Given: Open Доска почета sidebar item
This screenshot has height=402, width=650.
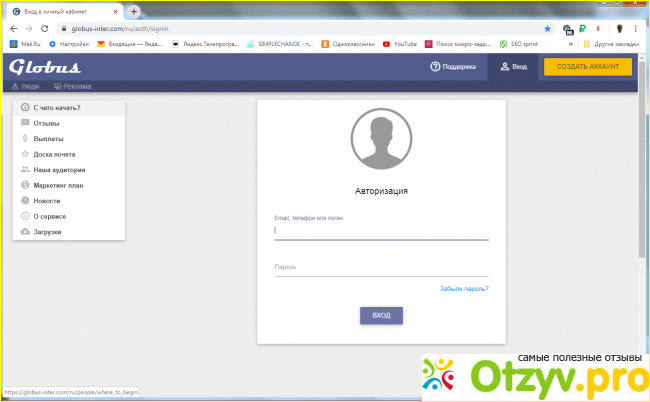Looking at the screenshot, I should (55, 154).
